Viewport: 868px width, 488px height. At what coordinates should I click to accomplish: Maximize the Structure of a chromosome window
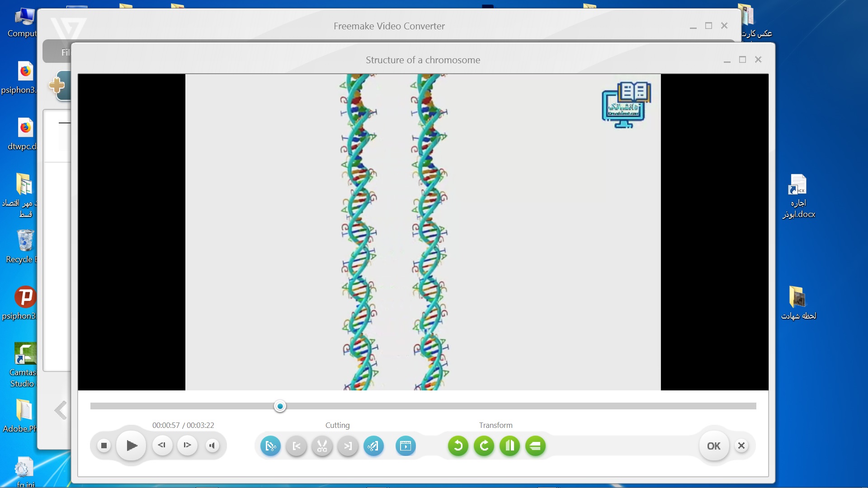tap(742, 60)
